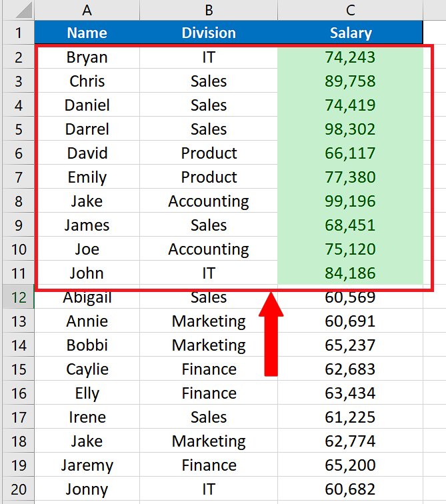Select the cell containing Caylie
Image resolution: width=446 pixels, height=504 pixels.
[x=87, y=369]
